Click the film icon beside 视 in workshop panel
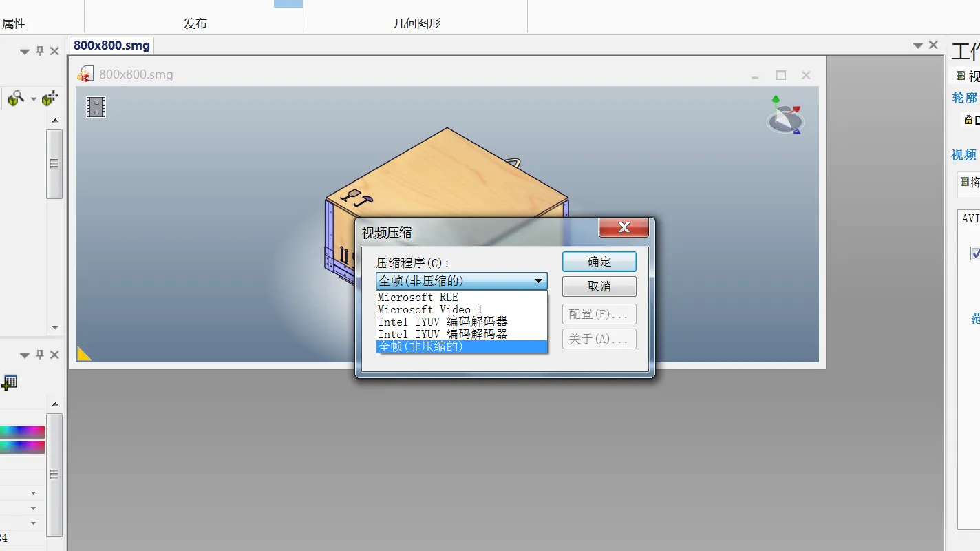 (961, 76)
